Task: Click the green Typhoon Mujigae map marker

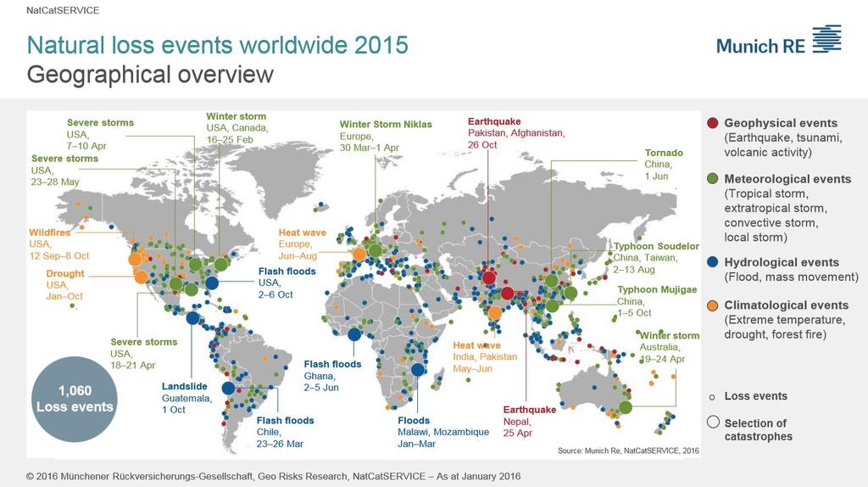Action: [x=552, y=305]
